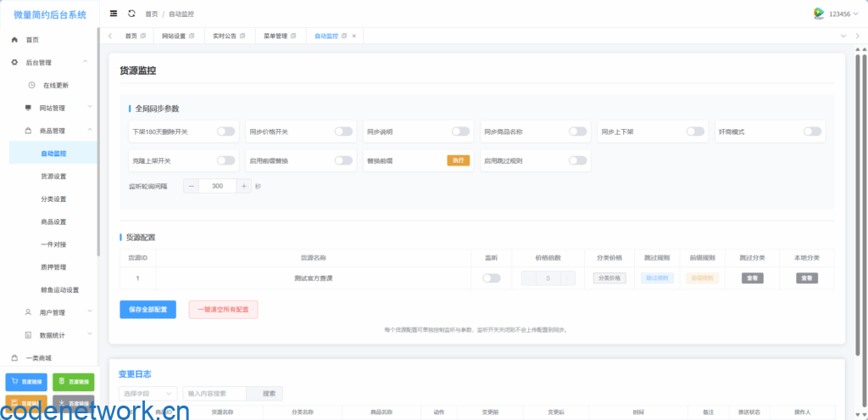Close the 自动监控 tab with its X
Image resolution: width=868 pixels, height=420 pixels.
click(x=353, y=36)
